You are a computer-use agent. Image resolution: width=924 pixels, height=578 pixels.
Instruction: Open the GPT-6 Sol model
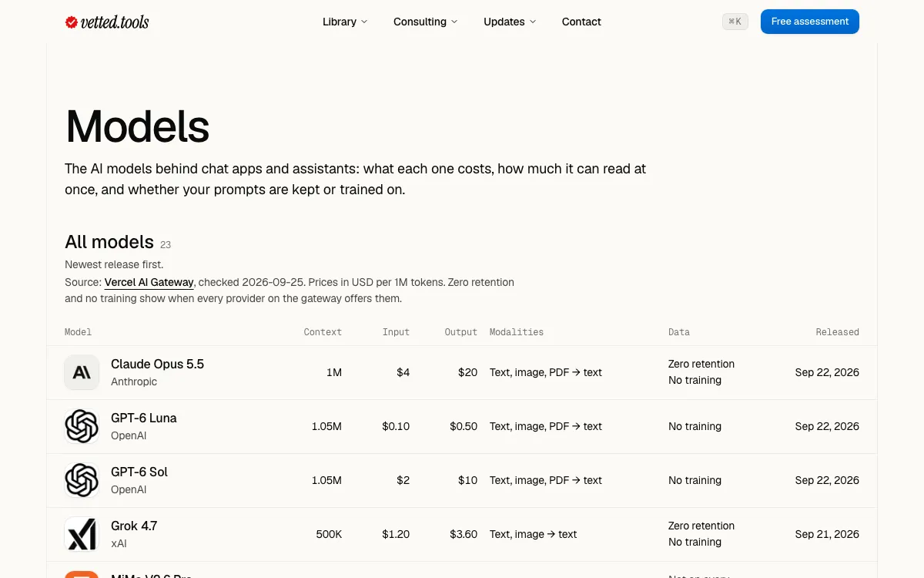click(139, 472)
